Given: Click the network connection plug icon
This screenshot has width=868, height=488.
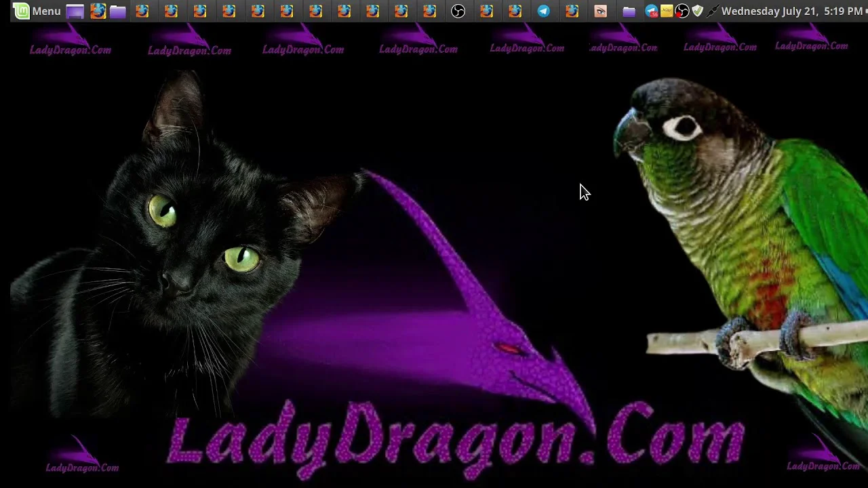Looking at the screenshot, I should (712, 11).
